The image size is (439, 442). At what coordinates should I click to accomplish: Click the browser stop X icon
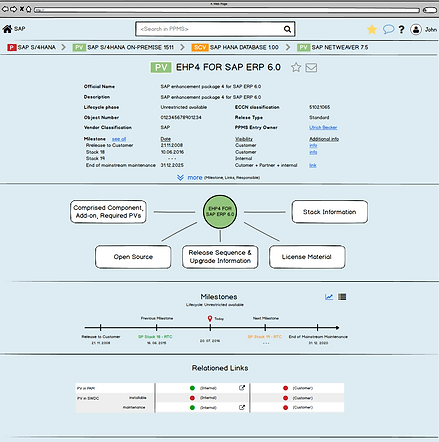pyautogui.click(x=22, y=9)
